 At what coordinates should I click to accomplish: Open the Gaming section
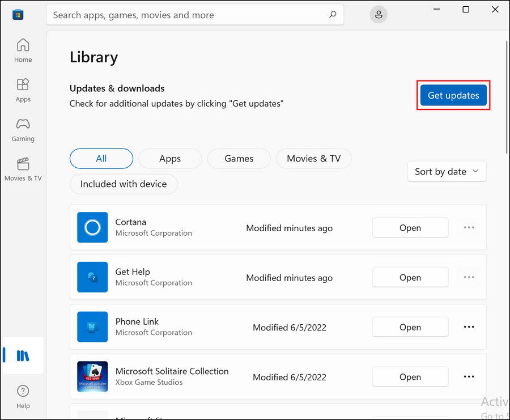coord(23,130)
